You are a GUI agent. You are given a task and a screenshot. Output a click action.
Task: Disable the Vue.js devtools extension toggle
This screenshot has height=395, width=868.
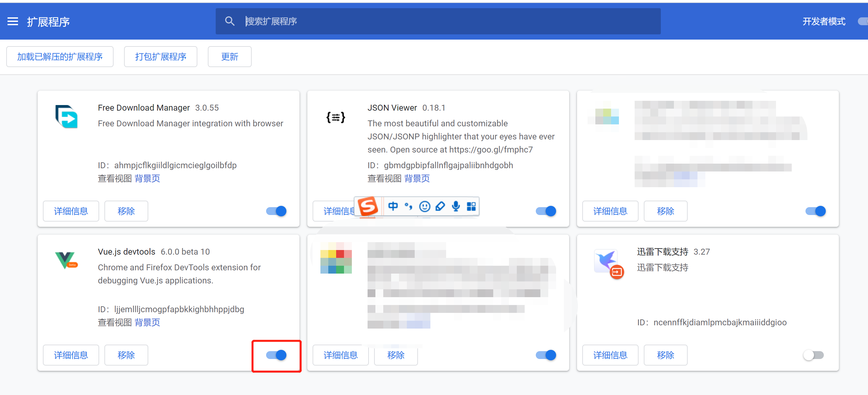pos(276,355)
